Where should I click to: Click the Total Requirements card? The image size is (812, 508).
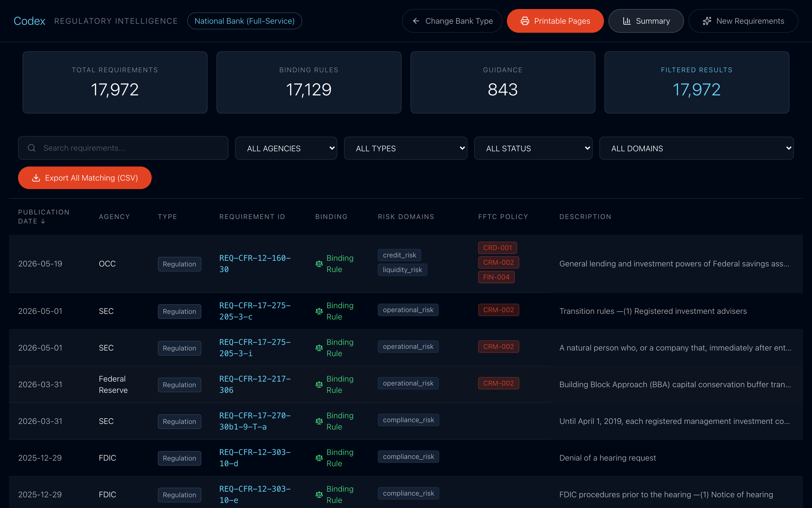pyautogui.click(x=115, y=82)
